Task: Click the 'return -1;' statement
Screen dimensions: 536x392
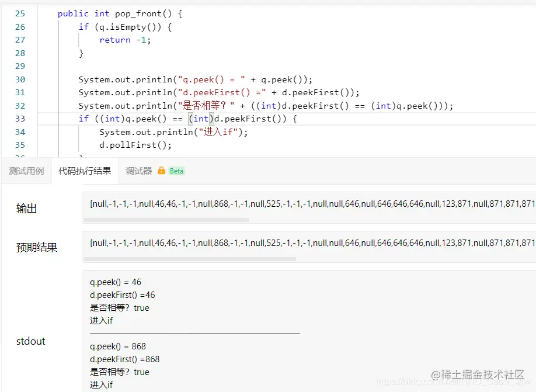Action: pos(125,40)
